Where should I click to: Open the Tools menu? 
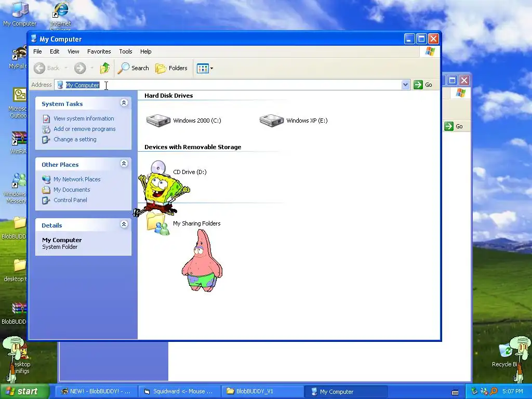point(126,51)
